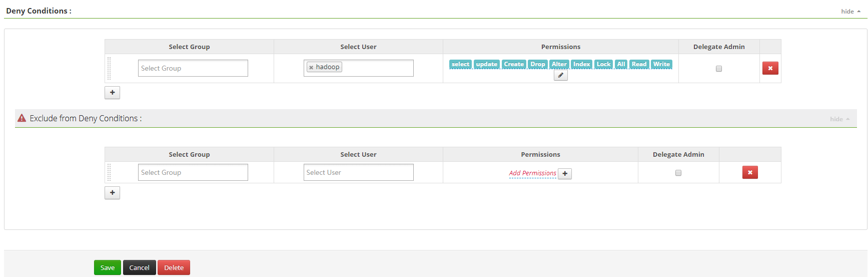This screenshot has width=868, height=277.
Task: Grab the drag handle of the exclude row
Action: click(x=109, y=172)
